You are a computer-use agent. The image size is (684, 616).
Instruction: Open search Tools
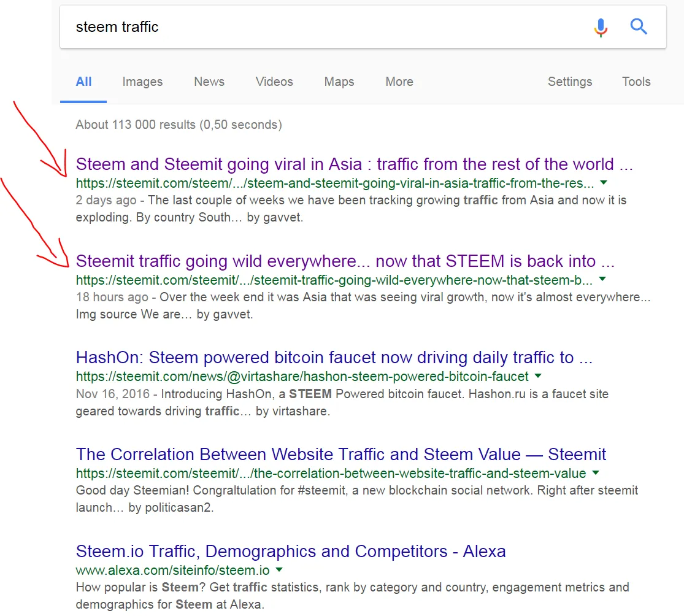pos(636,82)
